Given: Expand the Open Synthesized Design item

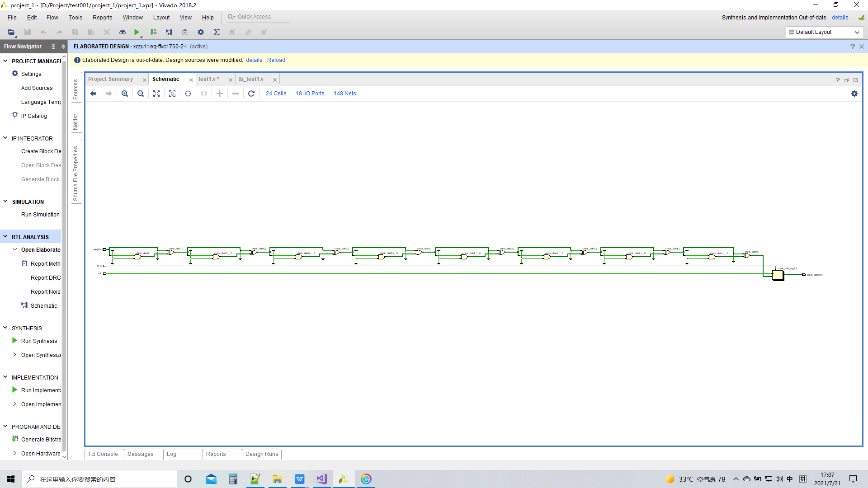Looking at the screenshot, I should pos(14,355).
